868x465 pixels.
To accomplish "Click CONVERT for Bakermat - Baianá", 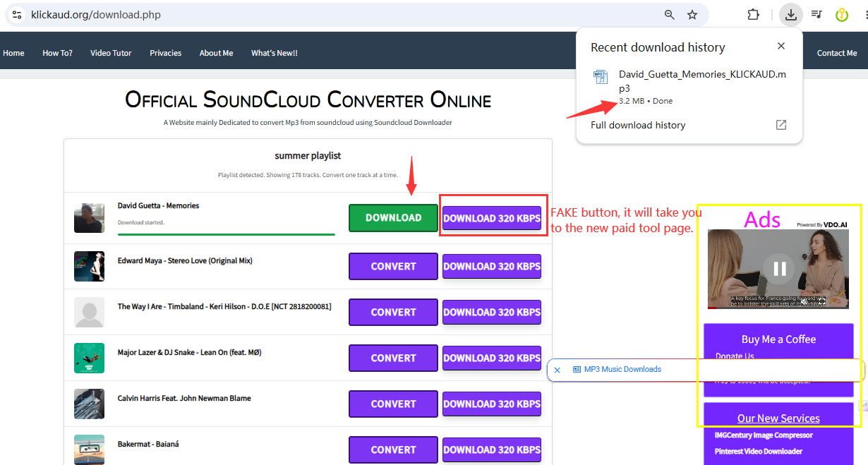I will (x=393, y=449).
